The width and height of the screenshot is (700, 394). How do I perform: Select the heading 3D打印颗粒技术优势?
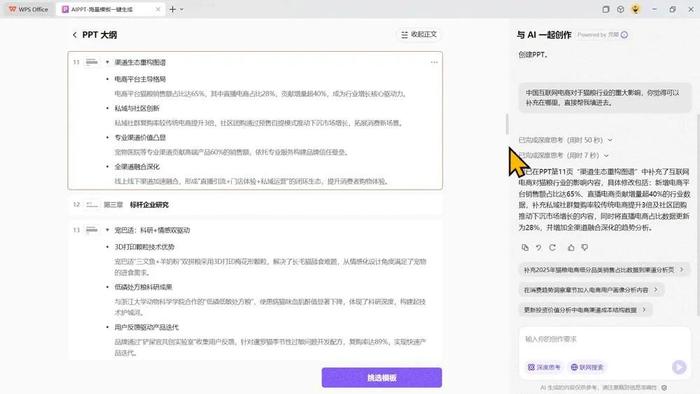click(x=144, y=247)
